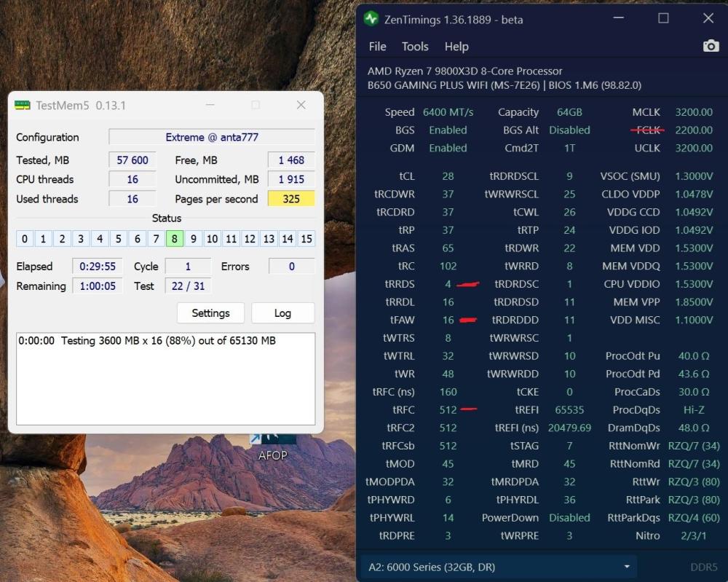Click the AFOP desktop shortcut icon
Image resolution: width=728 pixels, height=582 pixels.
(x=273, y=441)
